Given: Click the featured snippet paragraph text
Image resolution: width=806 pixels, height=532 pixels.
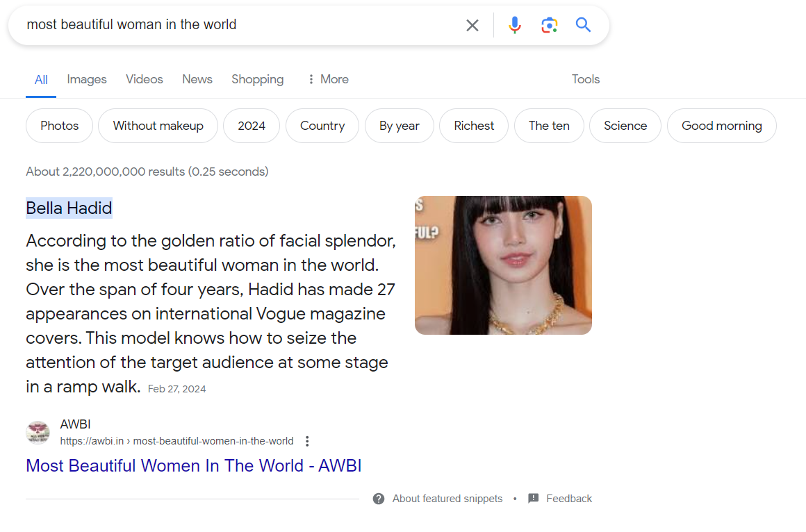Looking at the screenshot, I should 211,313.
